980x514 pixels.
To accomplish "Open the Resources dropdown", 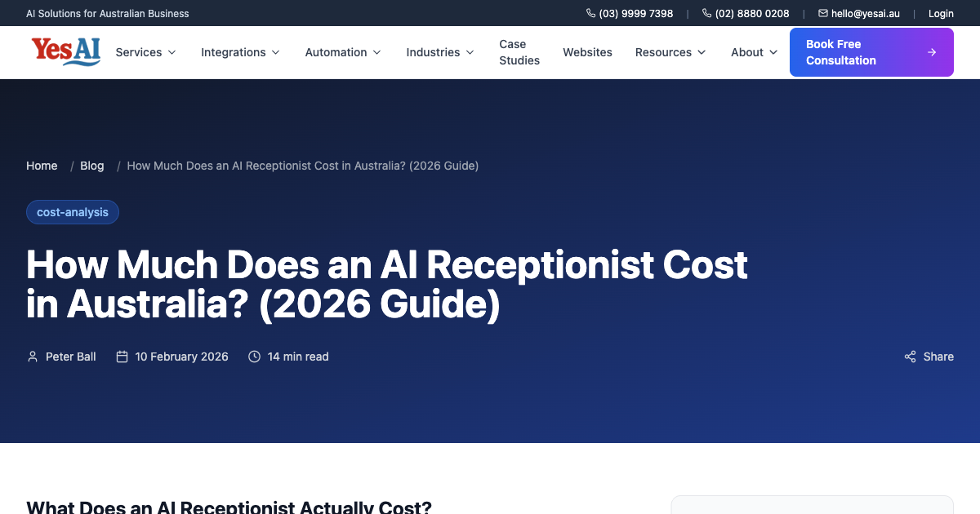I will click(703, 52).
